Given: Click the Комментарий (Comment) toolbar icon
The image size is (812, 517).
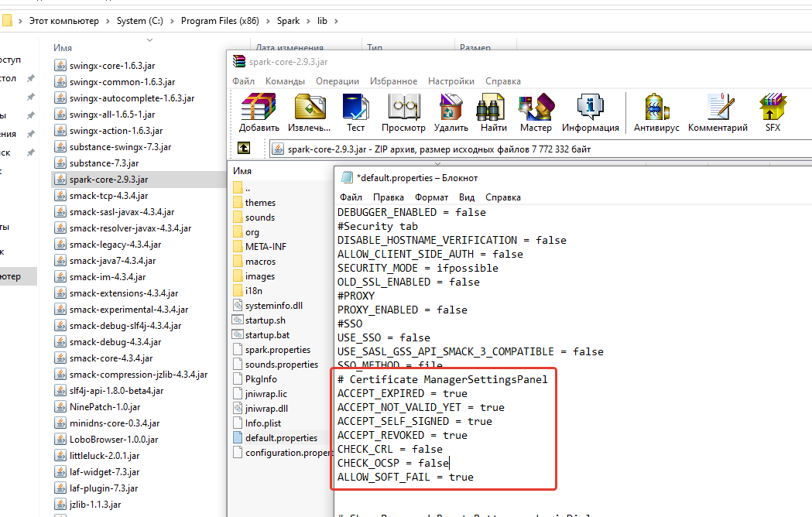Looking at the screenshot, I should pos(718,112).
